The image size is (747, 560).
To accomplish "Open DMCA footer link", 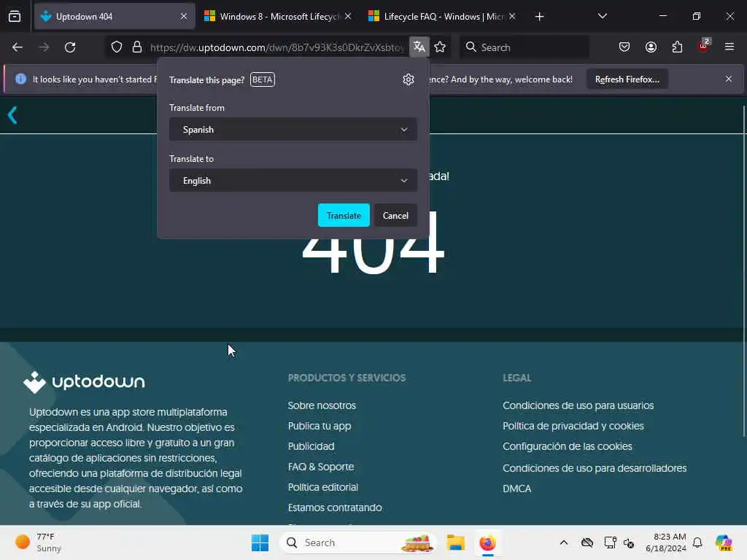I will [517, 489].
